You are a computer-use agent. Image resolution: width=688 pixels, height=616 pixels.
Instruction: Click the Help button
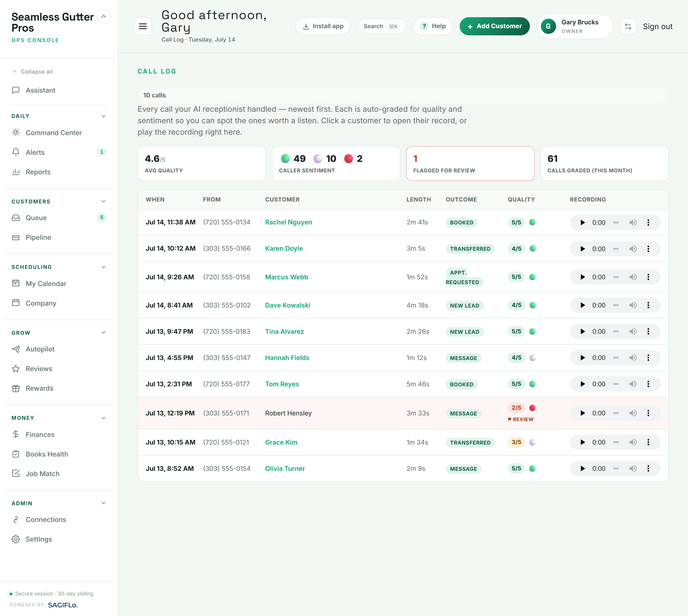pos(433,27)
